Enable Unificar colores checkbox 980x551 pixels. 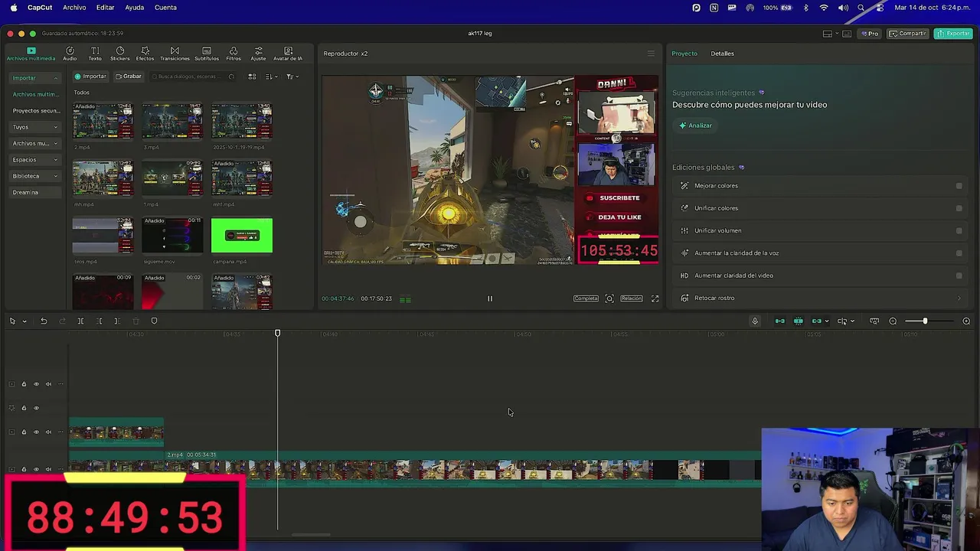click(x=959, y=208)
